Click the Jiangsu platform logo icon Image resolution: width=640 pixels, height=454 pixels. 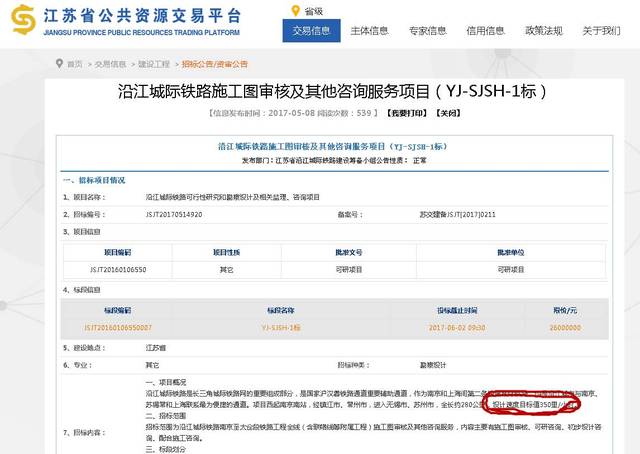pyautogui.click(x=23, y=20)
